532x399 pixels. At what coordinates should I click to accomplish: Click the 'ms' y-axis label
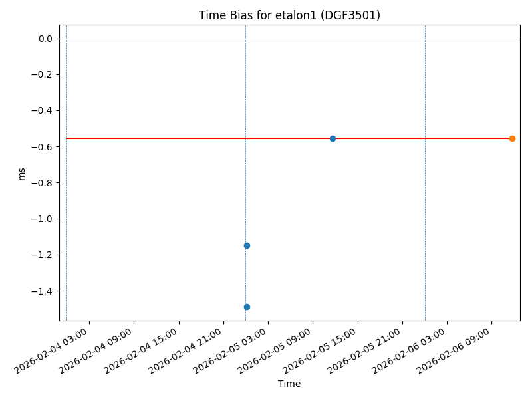[22, 173]
